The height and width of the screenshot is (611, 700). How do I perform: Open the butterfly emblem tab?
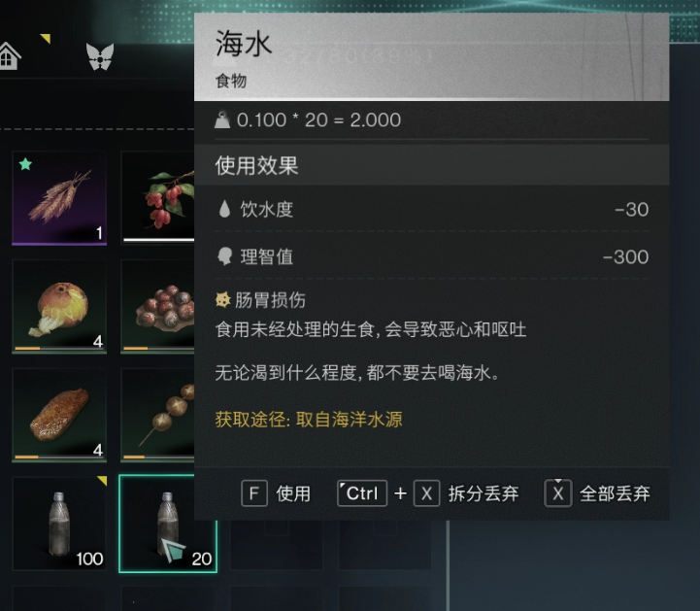coord(100,56)
